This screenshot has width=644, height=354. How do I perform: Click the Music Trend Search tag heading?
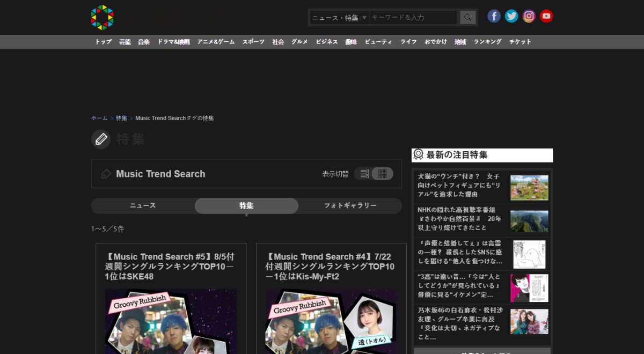click(160, 174)
